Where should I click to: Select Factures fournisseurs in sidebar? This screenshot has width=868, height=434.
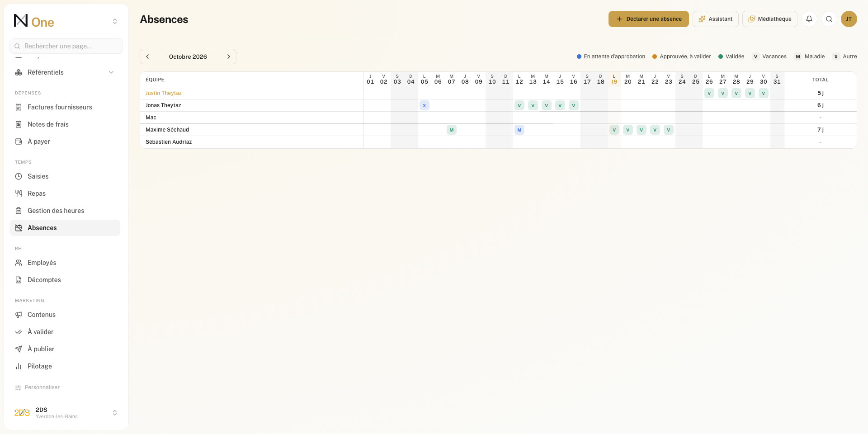point(65,107)
